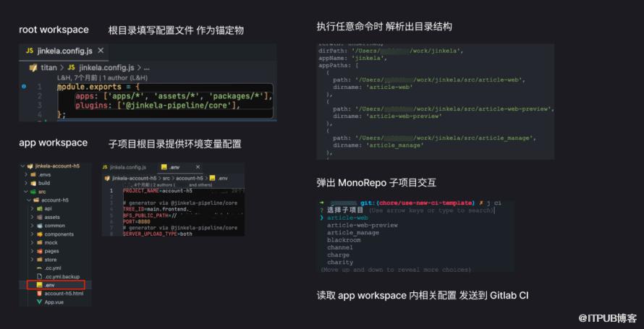Click the account-h5 breadcrumb in .env editor
The width and height of the screenshot is (644, 329).
coord(190,179)
